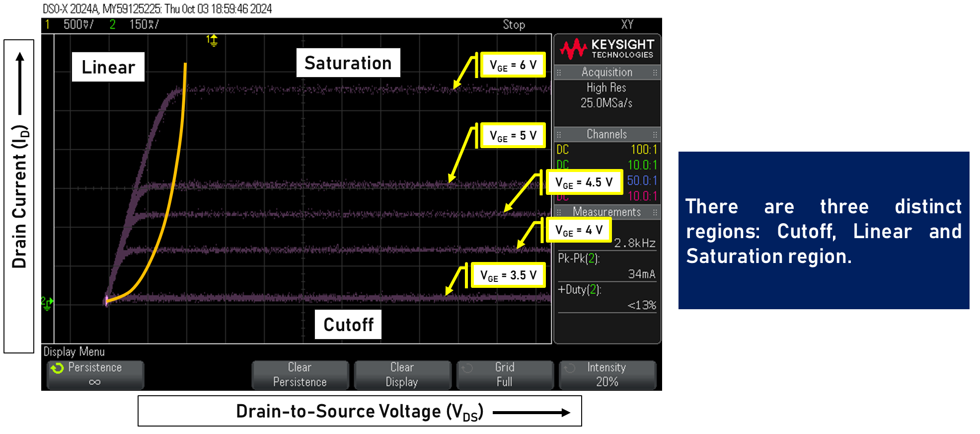Click the Intensity softkey knob icon
The width and height of the screenshot is (980, 434).
coord(569,368)
